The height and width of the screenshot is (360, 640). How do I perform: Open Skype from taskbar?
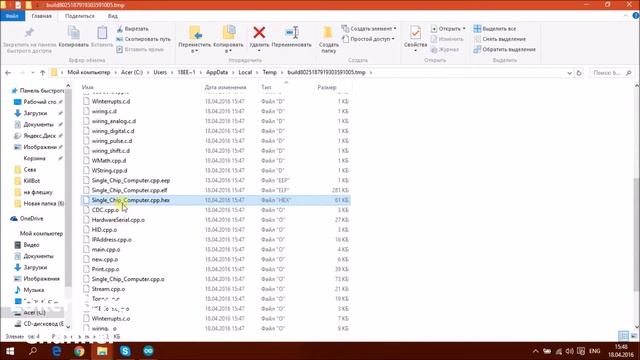point(125,351)
